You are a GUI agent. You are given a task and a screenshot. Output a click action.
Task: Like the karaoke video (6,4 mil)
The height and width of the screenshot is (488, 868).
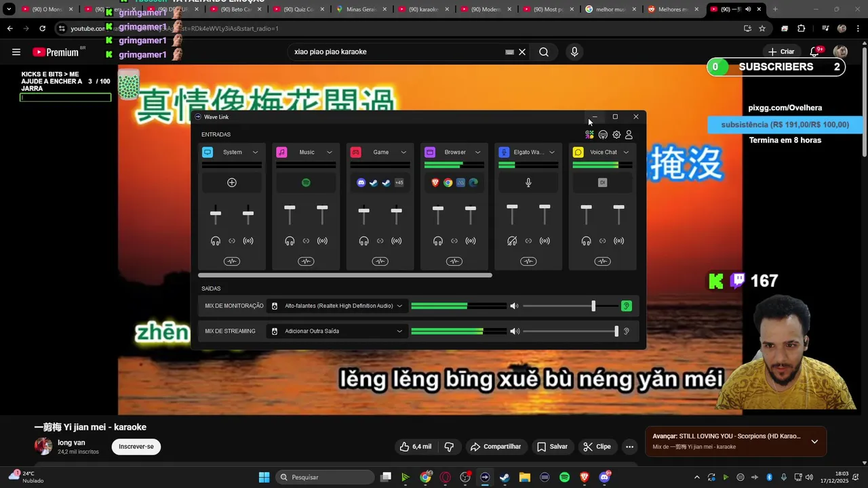click(x=416, y=447)
